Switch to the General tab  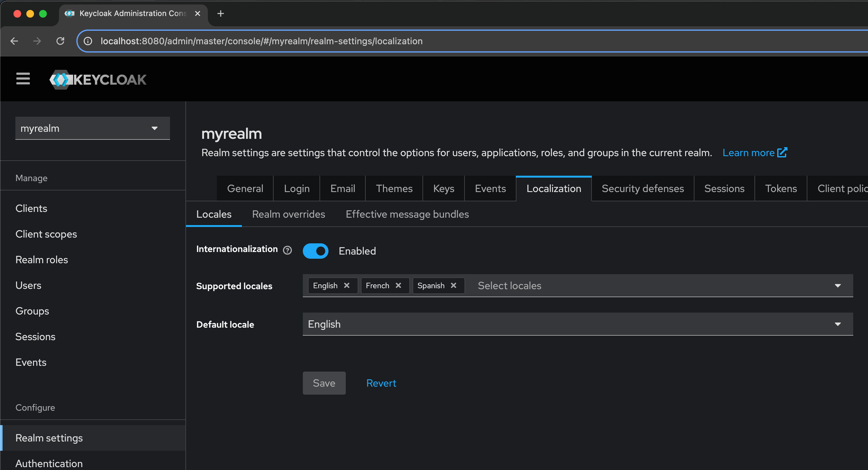click(245, 188)
